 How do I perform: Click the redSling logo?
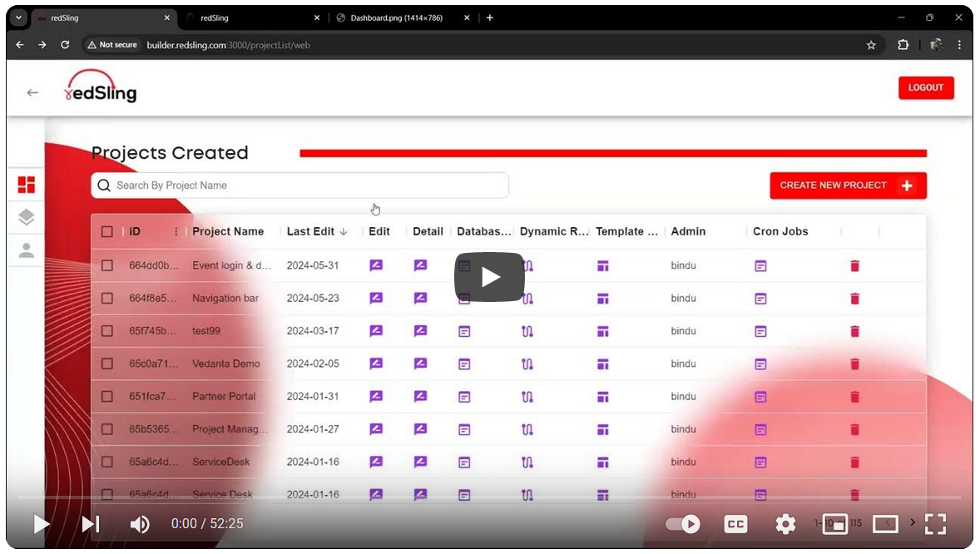point(100,87)
